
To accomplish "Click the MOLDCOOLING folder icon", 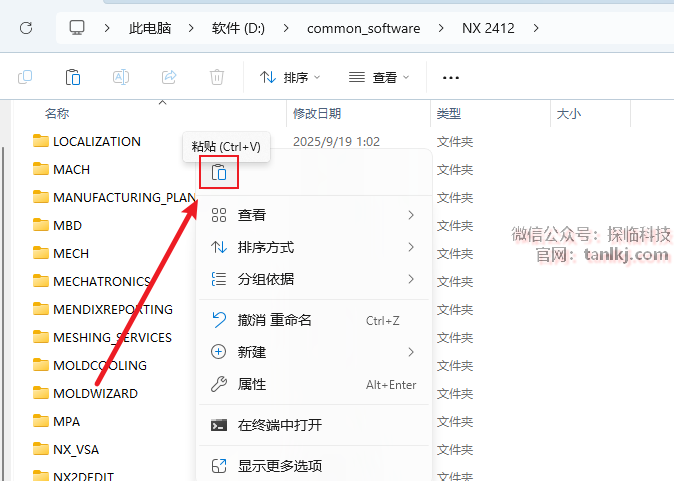I will coord(41,365).
